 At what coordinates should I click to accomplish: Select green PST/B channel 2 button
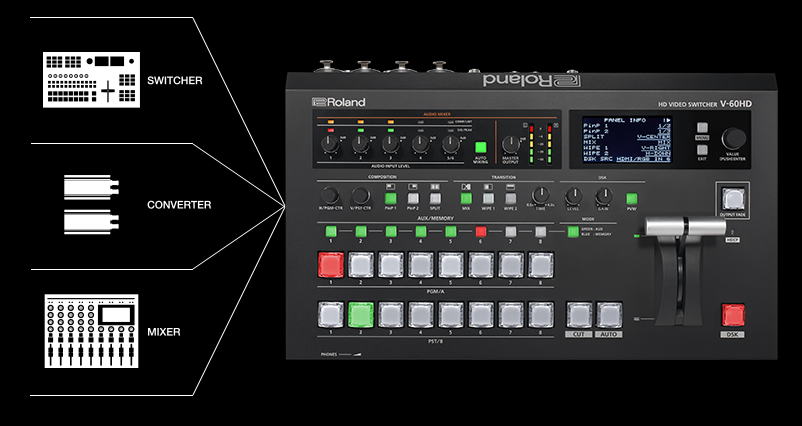[x=361, y=315]
